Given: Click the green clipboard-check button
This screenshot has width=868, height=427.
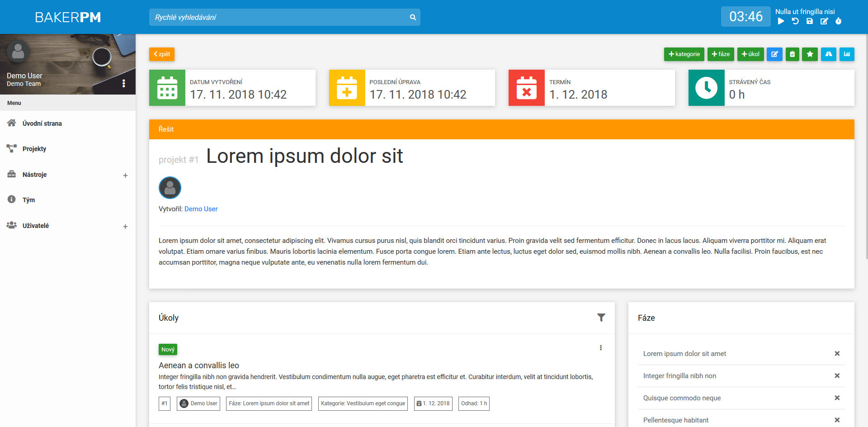Looking at the screenshot, I should point(792,54).
